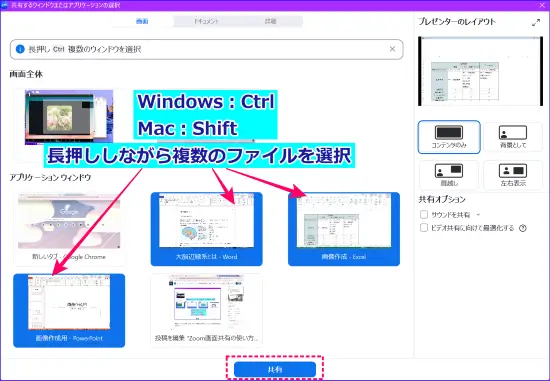Click the blue 共有 button
This screenshot has height=381, width=550.
click(275, 369)
